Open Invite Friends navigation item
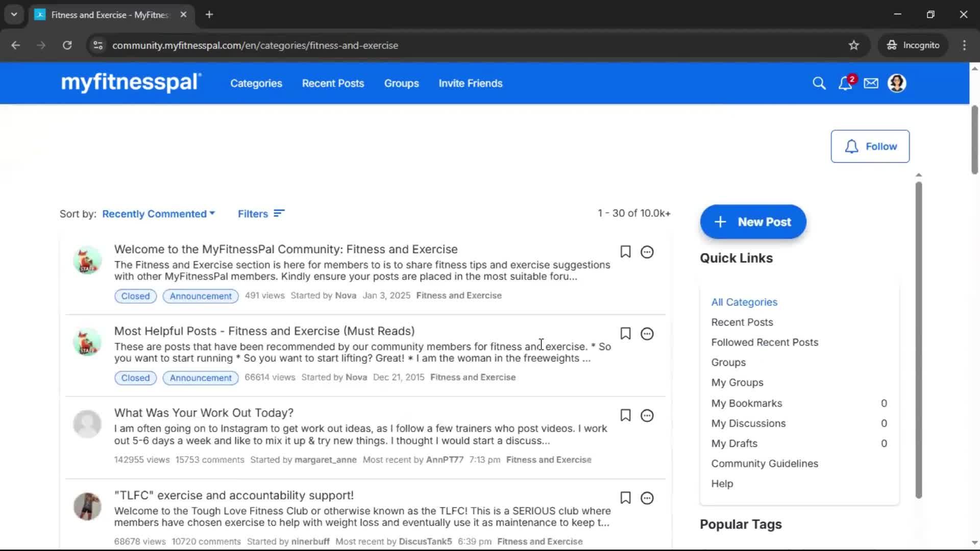This screenshot has height=551, width=980. pyautogui.click(x=470, y=83)
